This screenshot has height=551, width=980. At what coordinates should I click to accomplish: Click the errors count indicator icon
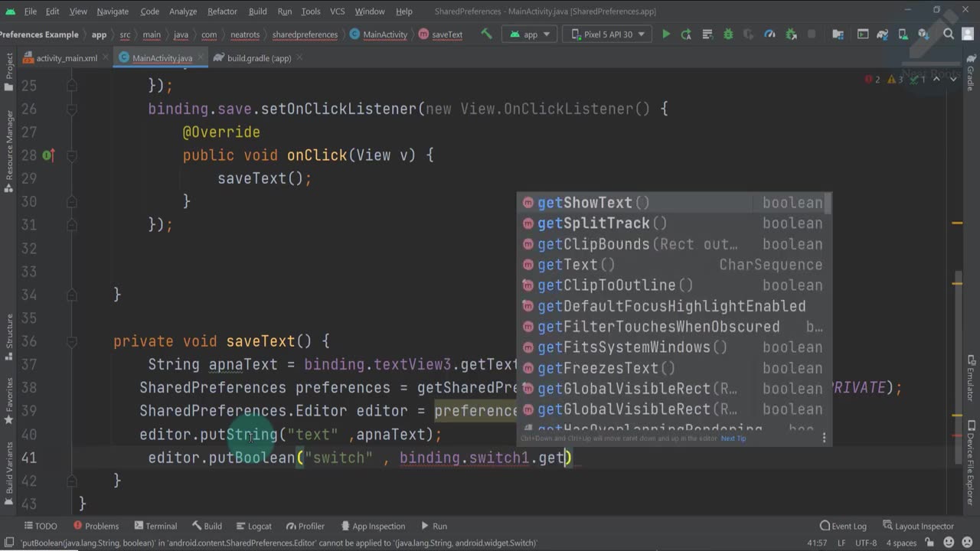pyautogui.click(x=872, y=79)
